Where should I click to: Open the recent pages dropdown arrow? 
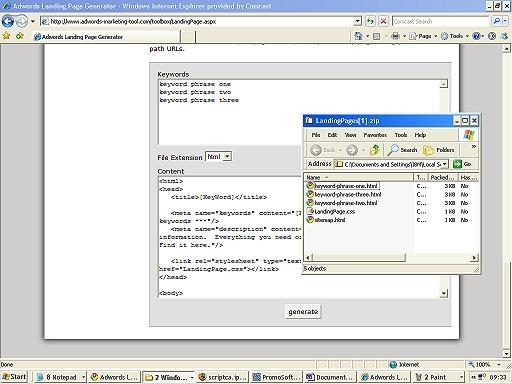(x=33, y=22)
